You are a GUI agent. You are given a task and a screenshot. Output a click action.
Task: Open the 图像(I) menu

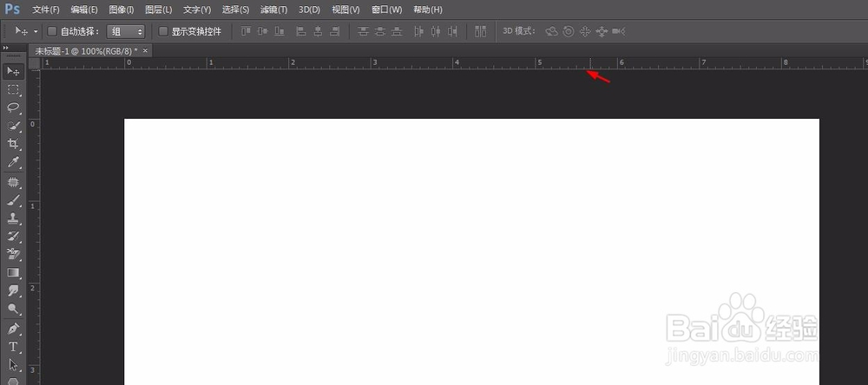tap(122, 10)
